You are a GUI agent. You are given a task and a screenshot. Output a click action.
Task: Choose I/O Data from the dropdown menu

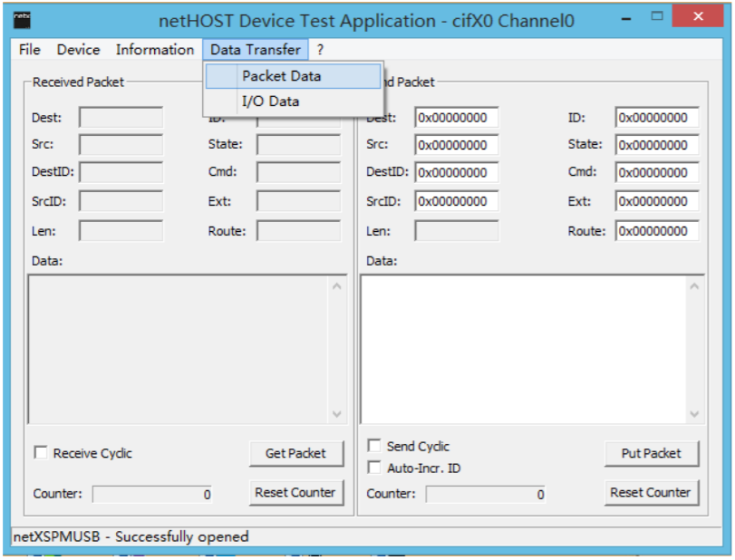click(293, 101)
